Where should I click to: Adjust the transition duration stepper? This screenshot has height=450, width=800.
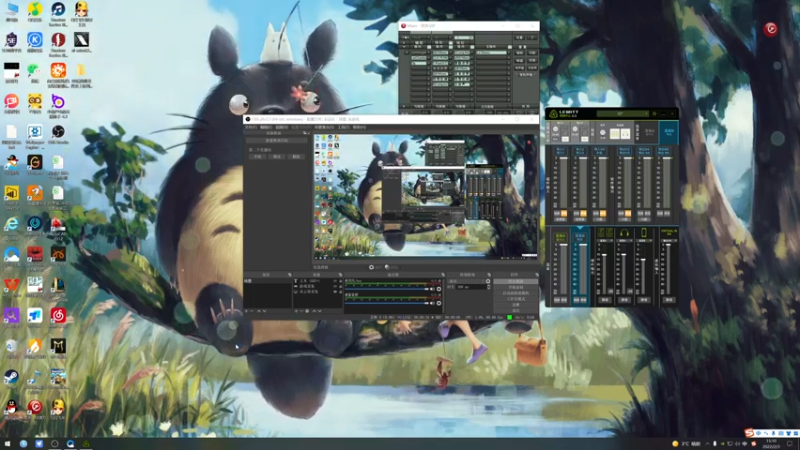[489, 287]
